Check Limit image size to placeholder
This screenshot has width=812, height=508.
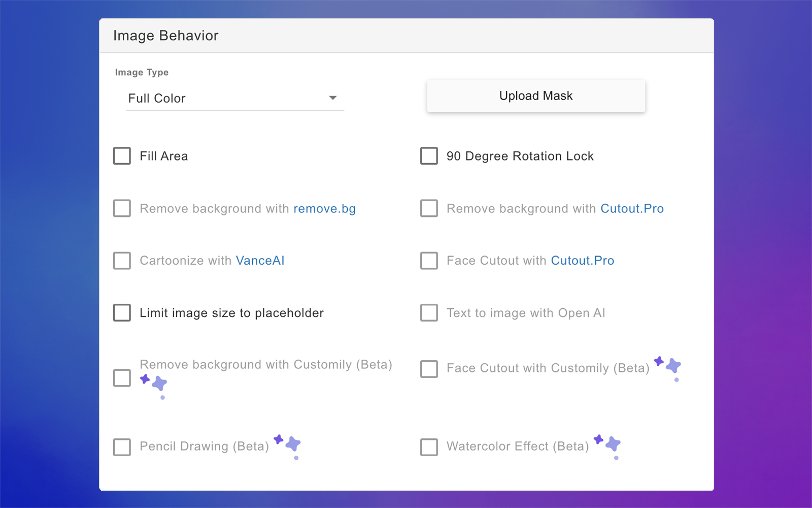coord(122,313)
